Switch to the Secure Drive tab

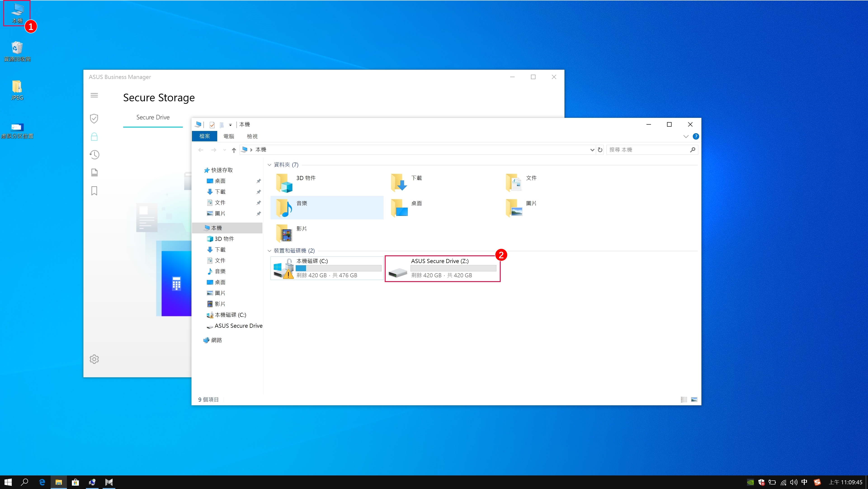pos(153,117)
